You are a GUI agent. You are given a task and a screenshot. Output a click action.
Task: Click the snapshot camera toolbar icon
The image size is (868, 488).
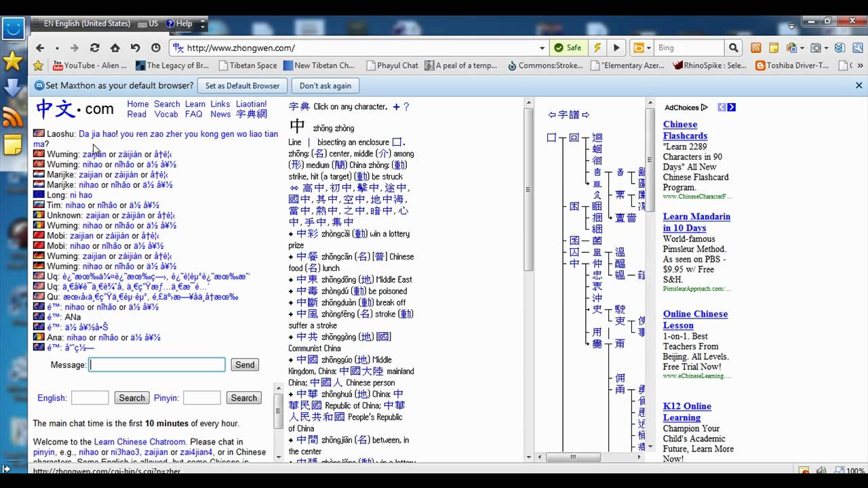(816, 48)
